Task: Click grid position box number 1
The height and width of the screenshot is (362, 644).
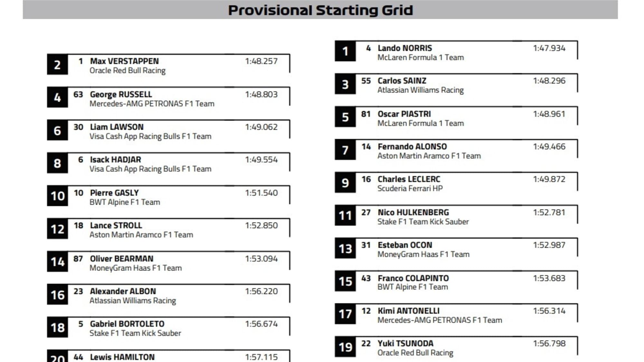Action: pyautogui.click(x=345, y=51)
